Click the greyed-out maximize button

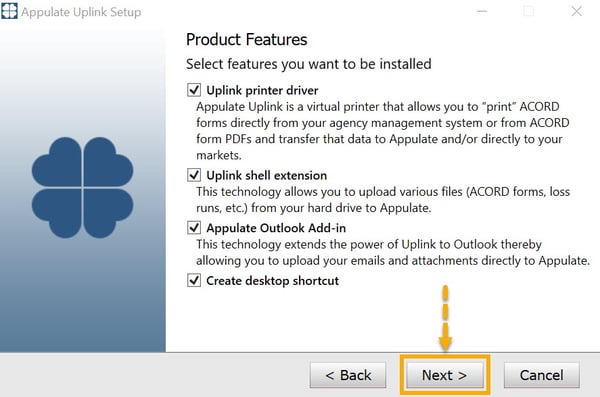(529, 11)
